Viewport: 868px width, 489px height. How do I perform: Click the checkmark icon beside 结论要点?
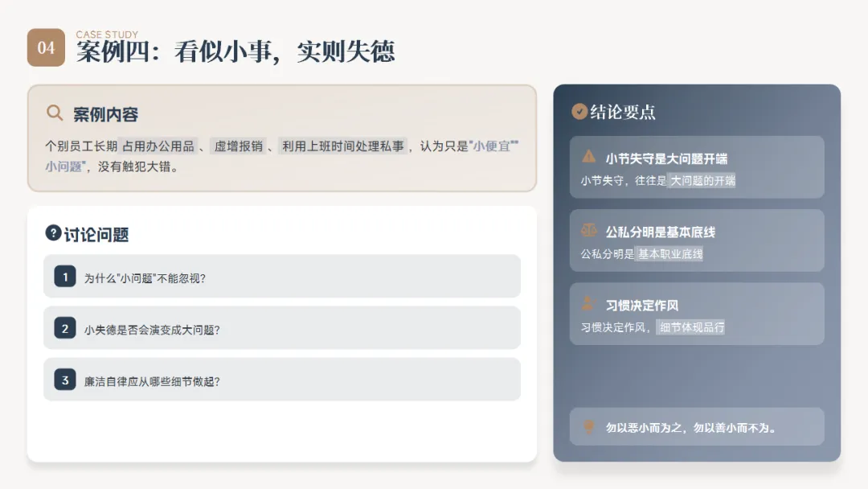click(x=579, y=112)
